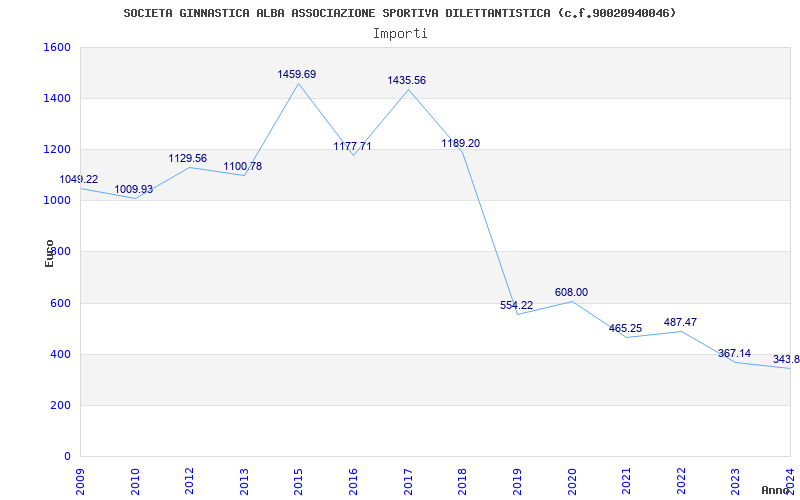Select the 1177.71 value label

(353, 146)
